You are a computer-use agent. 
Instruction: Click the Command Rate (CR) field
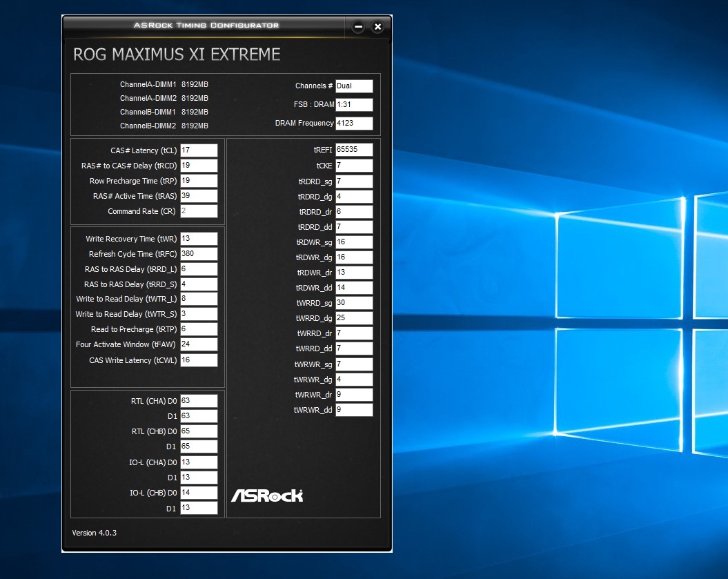[x=199, y=210]
